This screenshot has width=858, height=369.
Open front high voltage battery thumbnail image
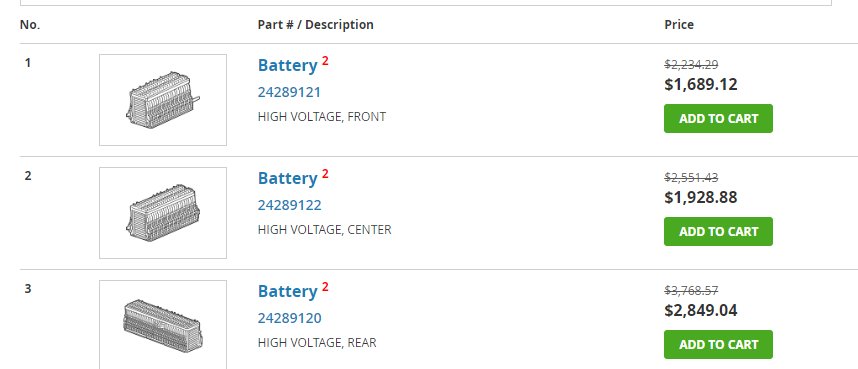click(163, 100)
